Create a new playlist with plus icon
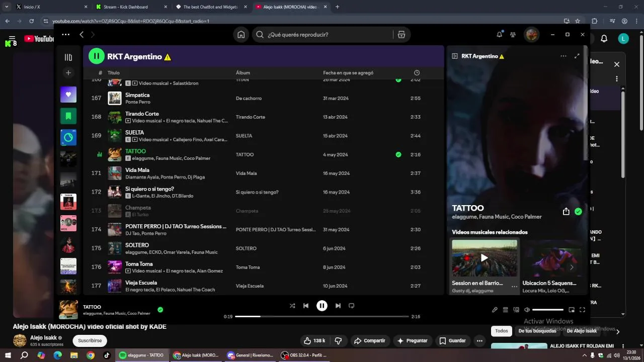This screenshot has width=644, height=362. click(x=68, y=73)
